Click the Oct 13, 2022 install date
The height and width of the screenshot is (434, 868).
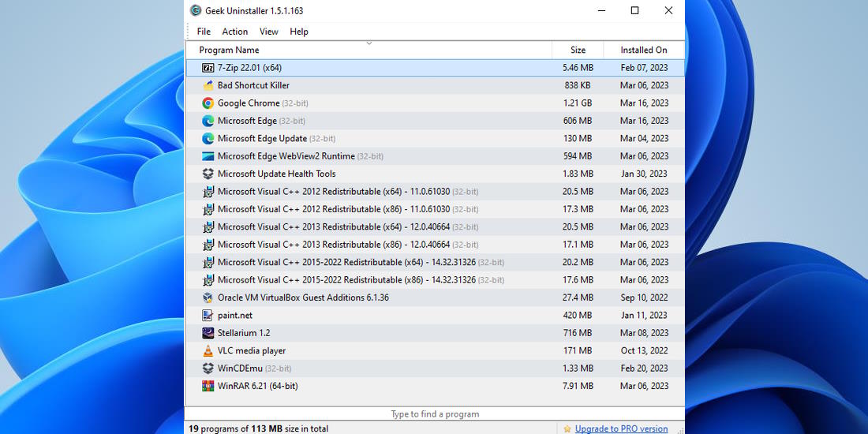[645, 351]
